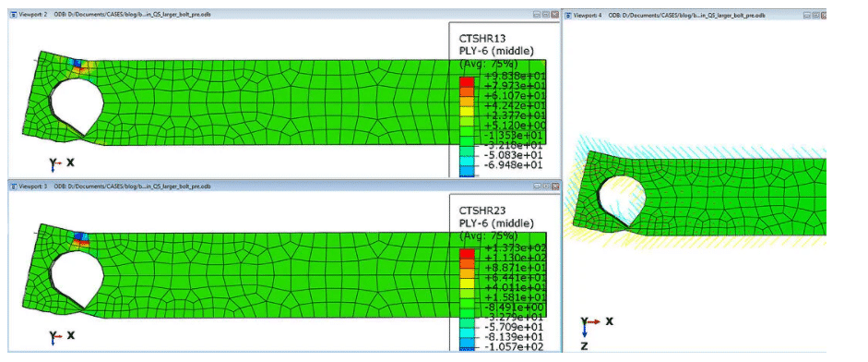Click the CTSHR23 legend title

point(483,211)
